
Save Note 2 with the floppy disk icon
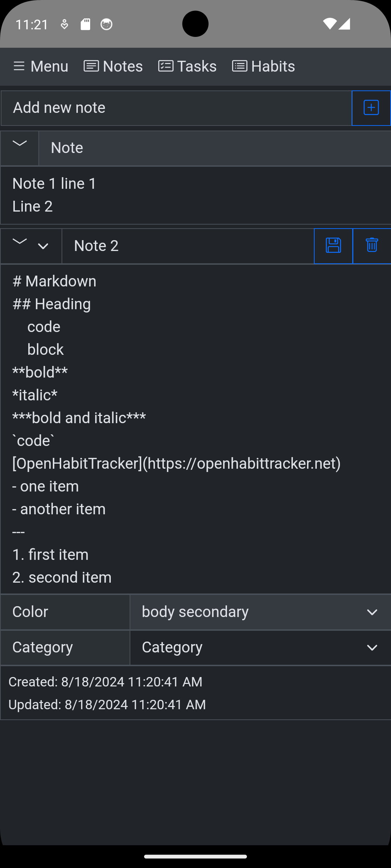pos(333,246)
